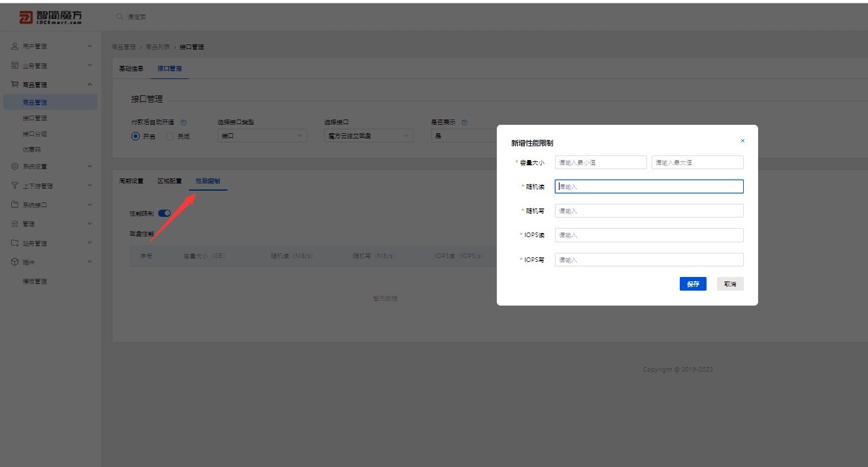Select the 开启 radio button
The image size is (868, 467).
click(136, 137)
